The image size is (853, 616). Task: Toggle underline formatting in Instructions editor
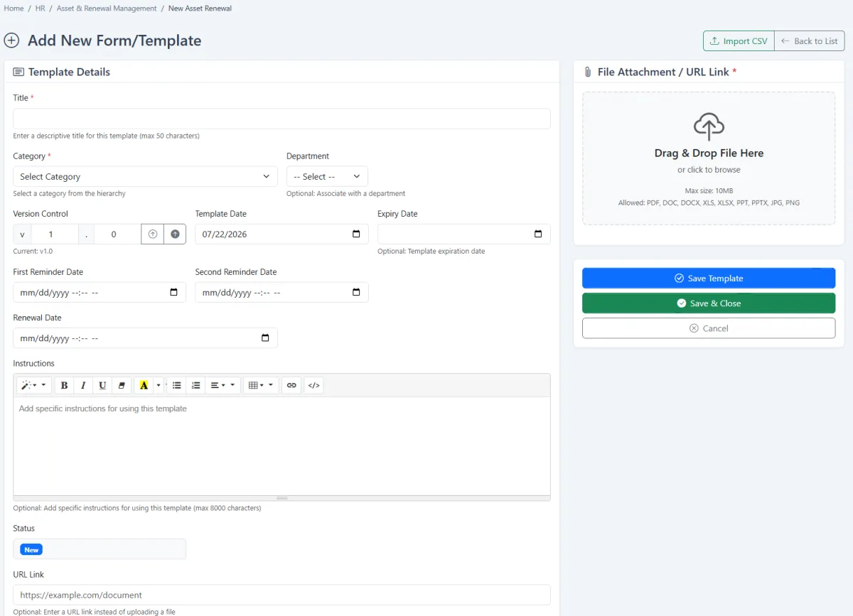coord(102,385)
